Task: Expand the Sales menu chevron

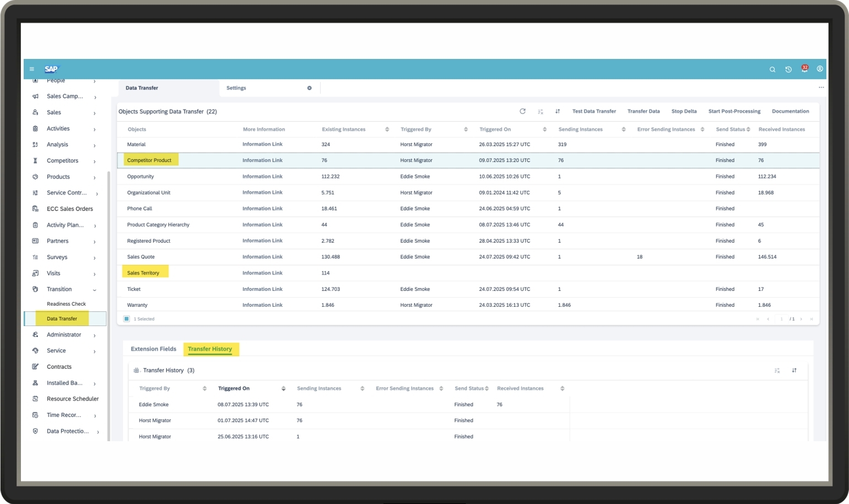Action: [95, 113]
